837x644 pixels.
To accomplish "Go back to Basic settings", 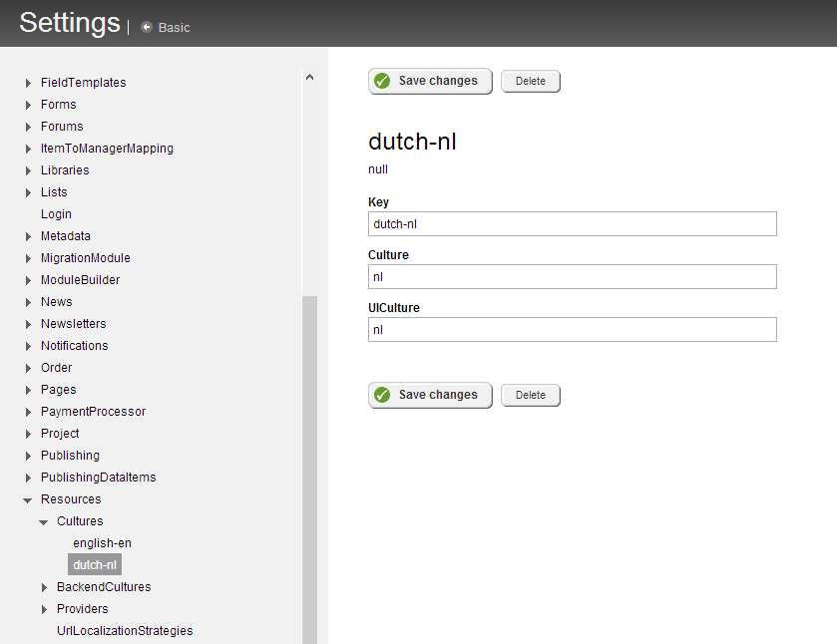I will click(x=174, y=27).
